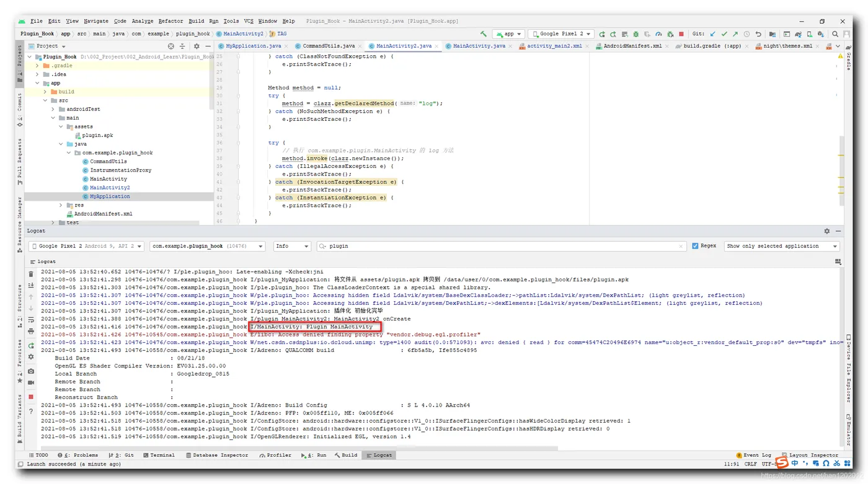Open the Profiler from the top toolbar gauge icon
The height and width of the screenshot is (484, 868).
coord(658,34)
